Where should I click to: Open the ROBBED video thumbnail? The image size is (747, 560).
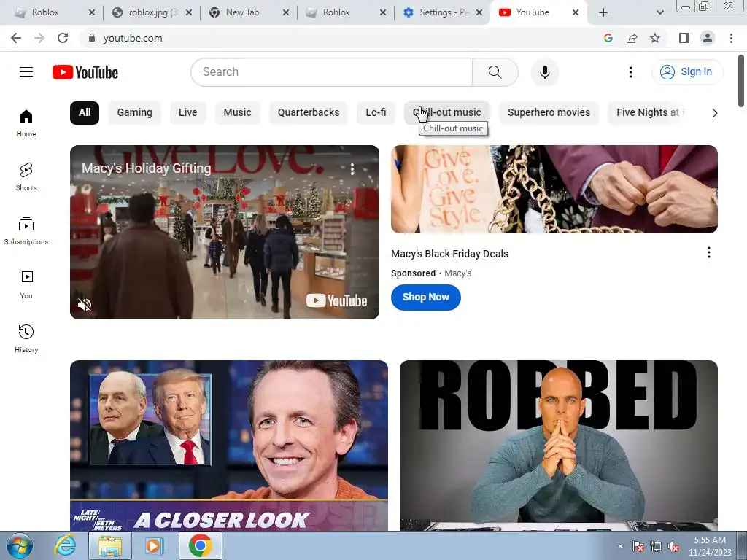(558, 446)
